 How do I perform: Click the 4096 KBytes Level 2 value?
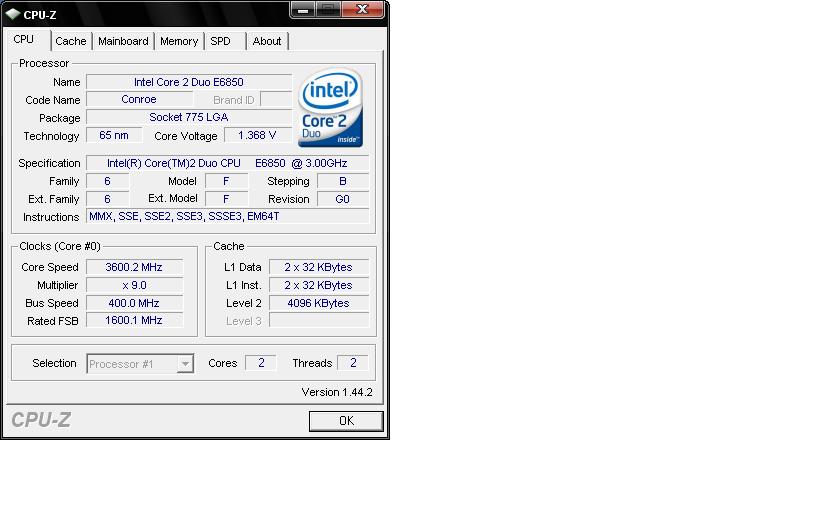click(x=319, y=303)
